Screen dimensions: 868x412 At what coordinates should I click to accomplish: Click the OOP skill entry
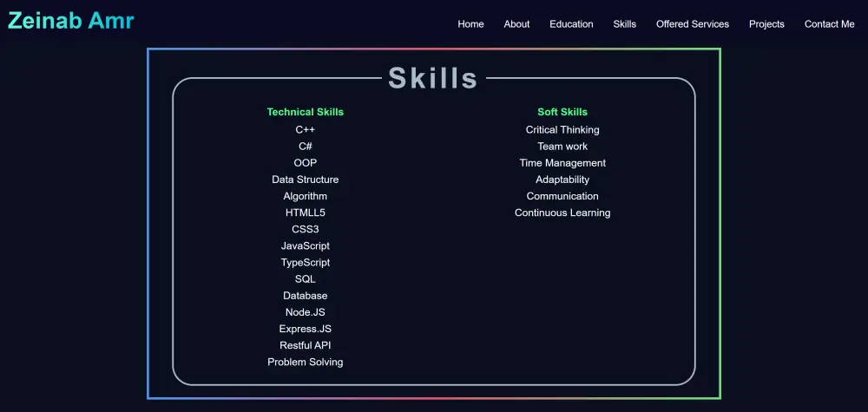(x=305, y=162)
